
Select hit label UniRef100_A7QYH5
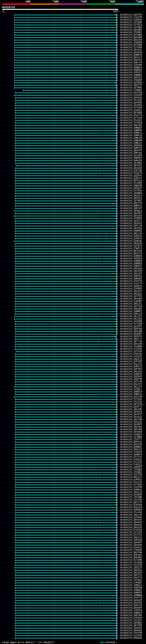pyautogui.click(x=131, y=65)
